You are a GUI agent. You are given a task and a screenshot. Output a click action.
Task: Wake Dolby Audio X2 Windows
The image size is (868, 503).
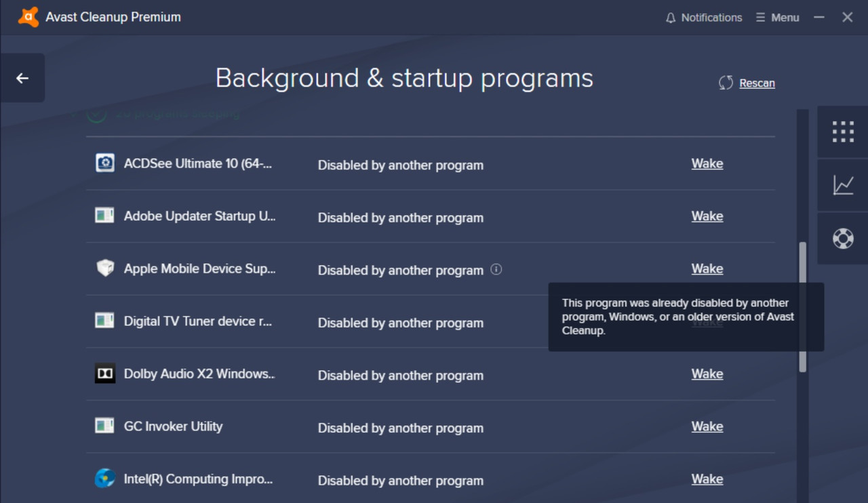click(707, 374)
